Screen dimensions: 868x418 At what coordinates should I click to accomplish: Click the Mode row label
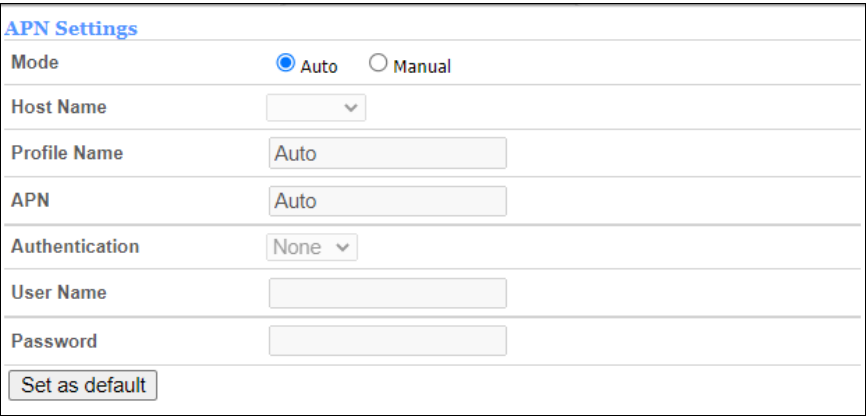pyautogui.click(x=35, y=62)
